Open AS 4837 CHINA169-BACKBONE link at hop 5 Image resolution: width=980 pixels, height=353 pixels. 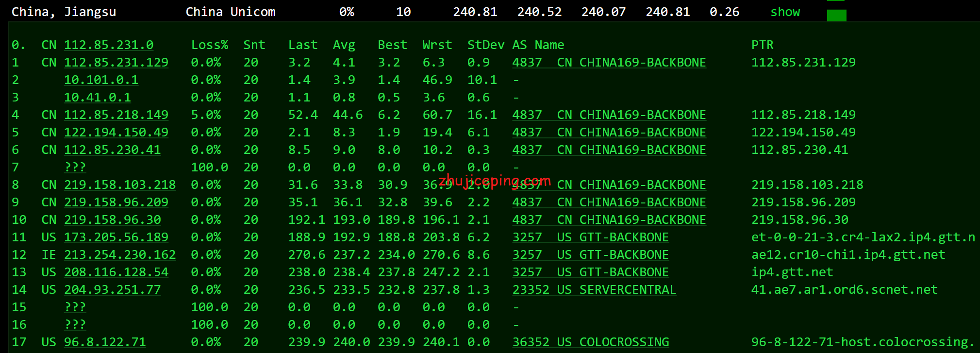609,133
